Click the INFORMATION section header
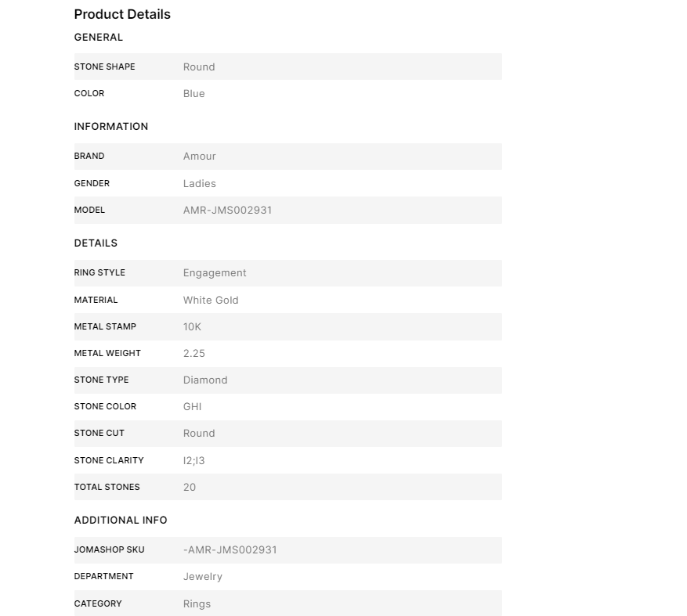Screen dimensions: 687x616 [x=111, y=127]
